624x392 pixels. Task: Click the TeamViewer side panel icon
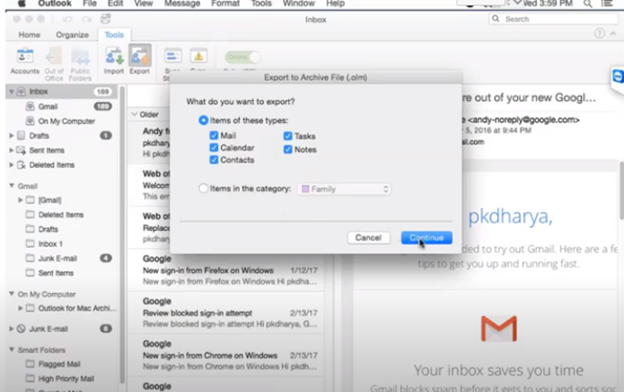click(618, 76)
